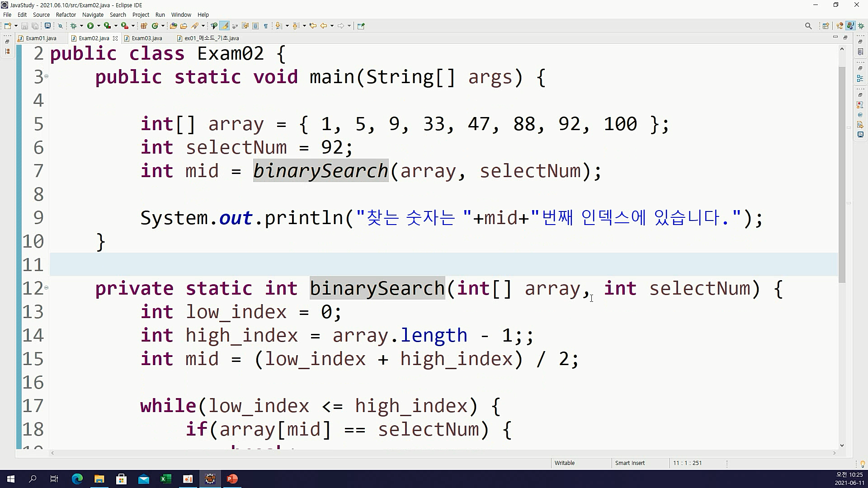The width and height of the screenshot is (868, 488).
Task: Open Excel from the Windows taskbar
Action: (165, 479)
